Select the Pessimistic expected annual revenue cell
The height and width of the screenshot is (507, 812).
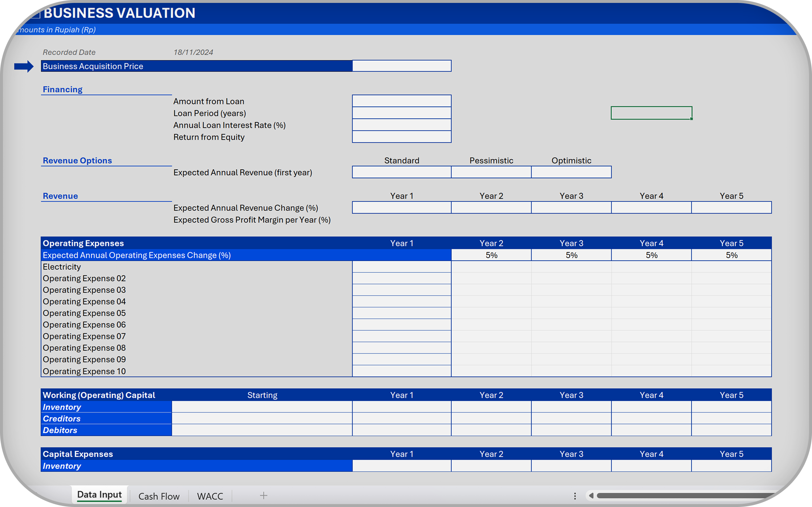coord(491,172)
